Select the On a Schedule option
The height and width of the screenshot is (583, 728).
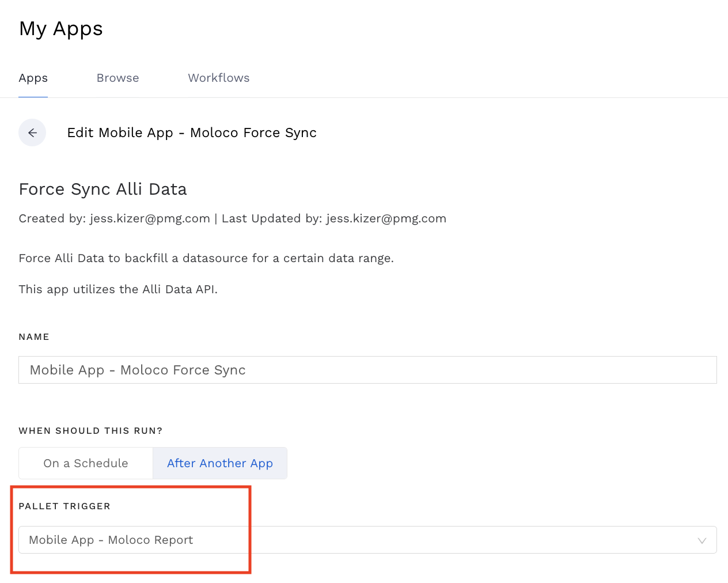pos(86,463)
